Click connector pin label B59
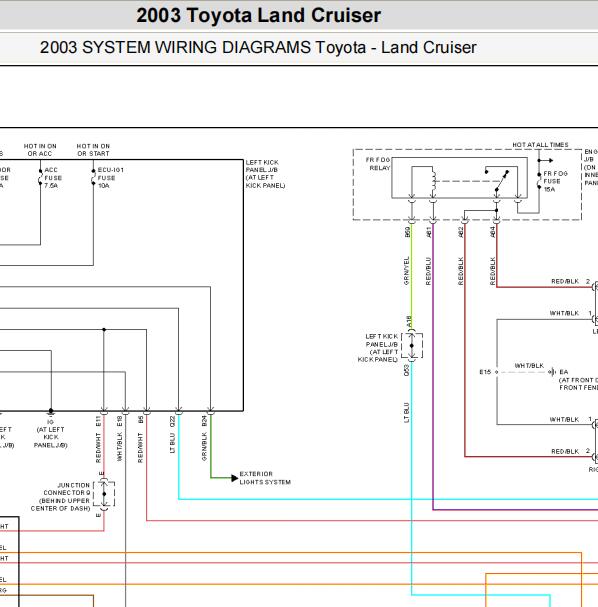The width and height of the screenshot is (598, 607). [x=407, y=232]
